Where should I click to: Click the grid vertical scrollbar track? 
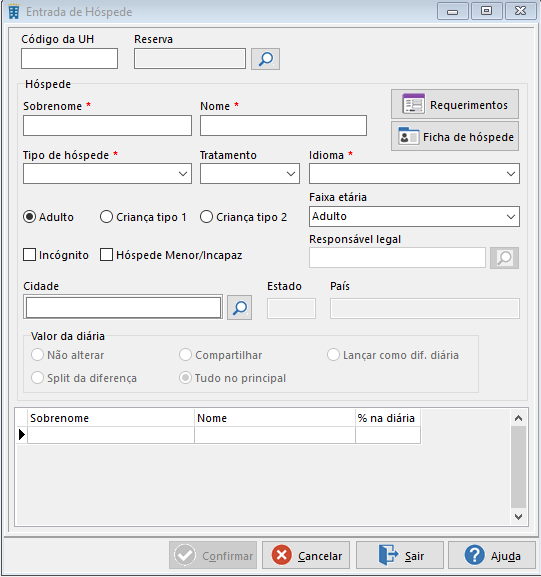[x=519, y=467]
